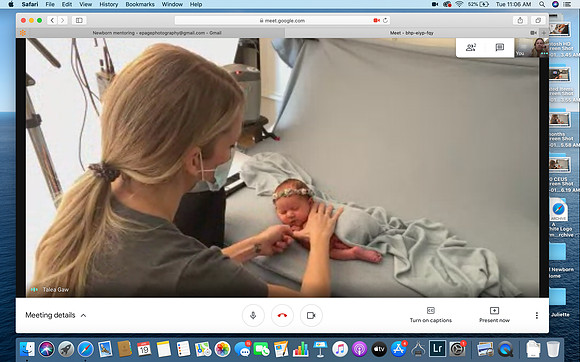The height and width of the screenshot is (362, 580).
Task: Open FaceTime in the Dock
Action: pos(262,349)
